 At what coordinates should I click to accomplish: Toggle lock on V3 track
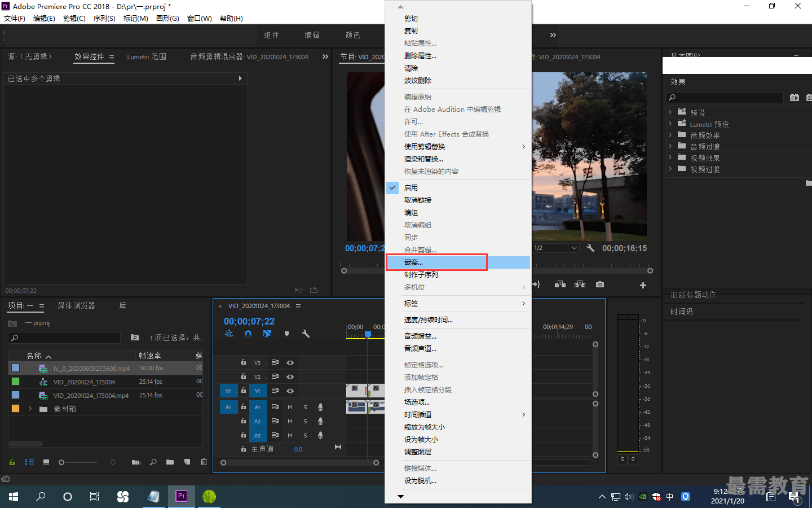pos(244,362)
